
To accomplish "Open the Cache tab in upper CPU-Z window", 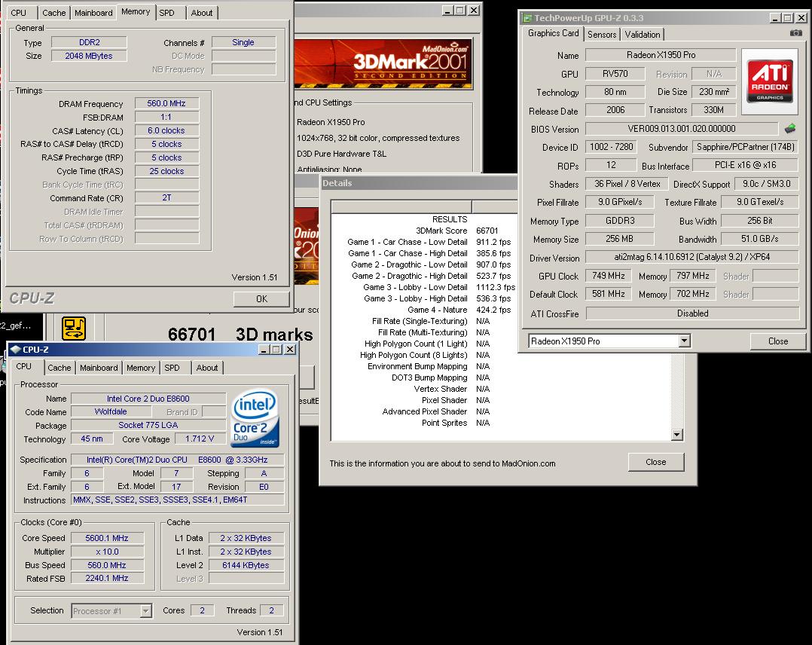I will pyautogui.click(x=54, y=13).
